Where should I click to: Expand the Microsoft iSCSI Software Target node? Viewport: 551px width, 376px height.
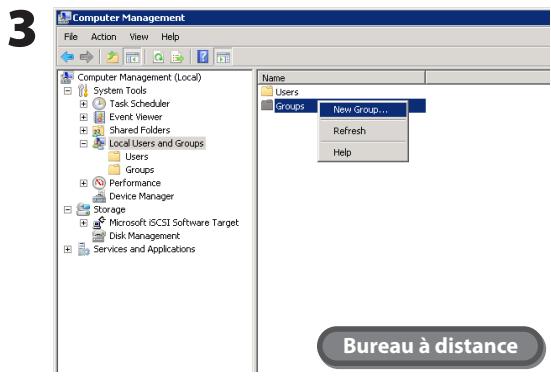coord(84,223)
